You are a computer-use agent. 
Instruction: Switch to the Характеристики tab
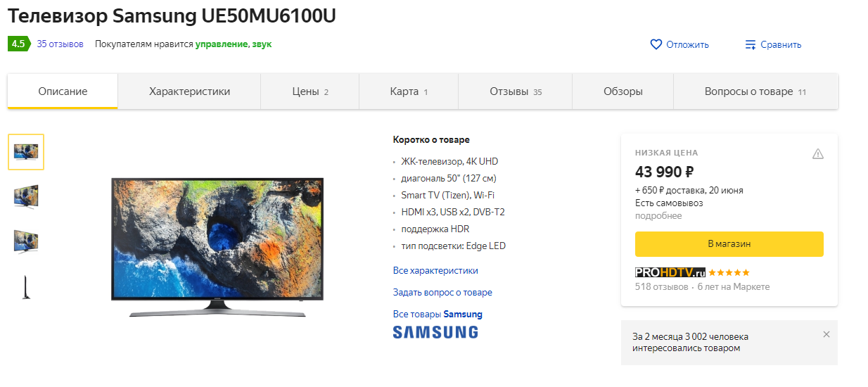click(189, 91)
